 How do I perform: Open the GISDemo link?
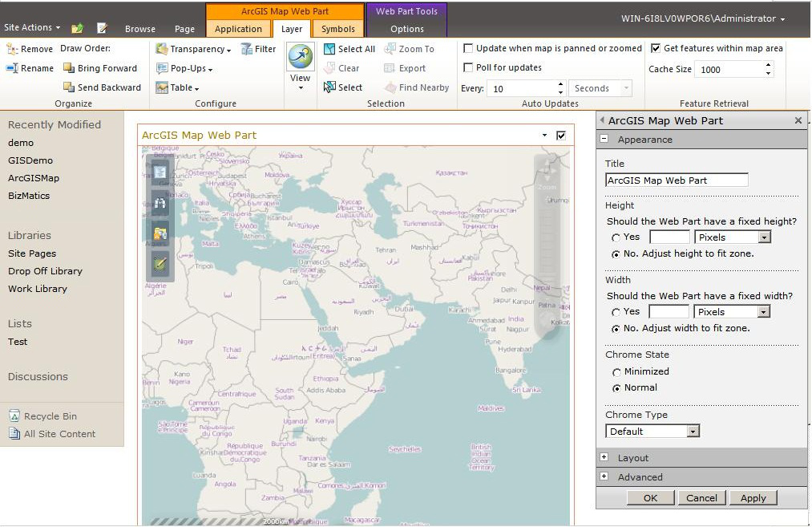[30, 160]
